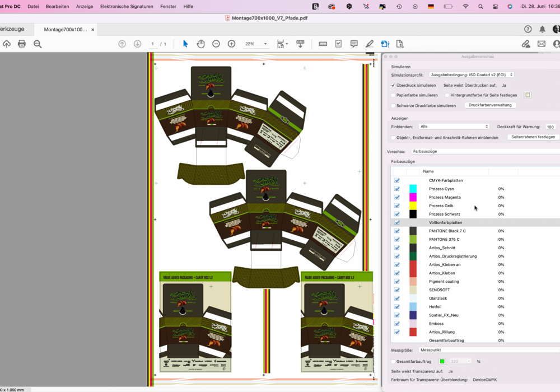Click the Prozess Magenta color swatch
This screenshot has width=560, height=392.
(x=413, y=197)
